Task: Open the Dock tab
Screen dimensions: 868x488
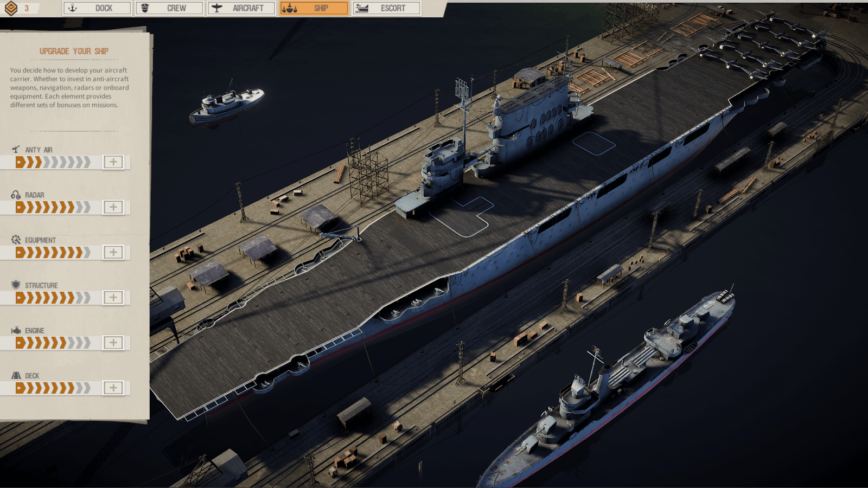Action: tap(97, 8)
